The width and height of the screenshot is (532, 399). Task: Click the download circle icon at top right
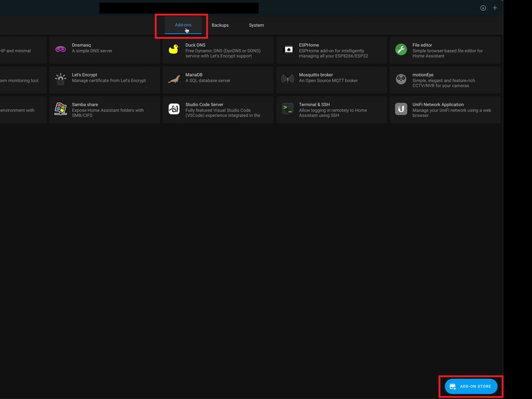(x=483, y=8)
